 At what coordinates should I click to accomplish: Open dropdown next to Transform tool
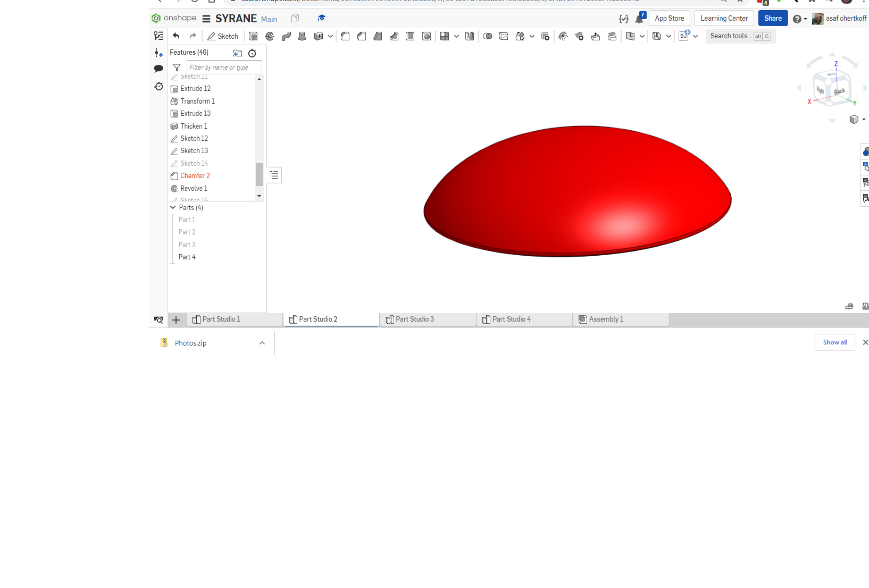pyautogui.click(x=532, y=36)
